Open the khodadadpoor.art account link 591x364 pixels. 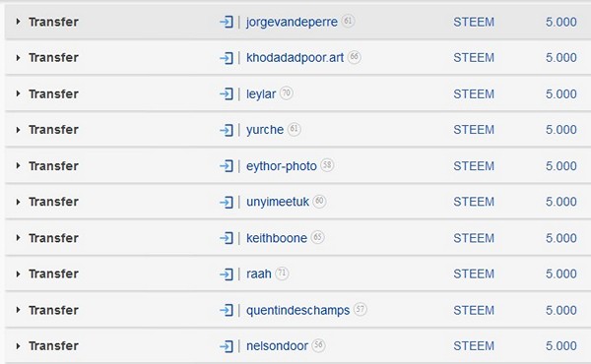pyautogui.click(x=295, y=58)
